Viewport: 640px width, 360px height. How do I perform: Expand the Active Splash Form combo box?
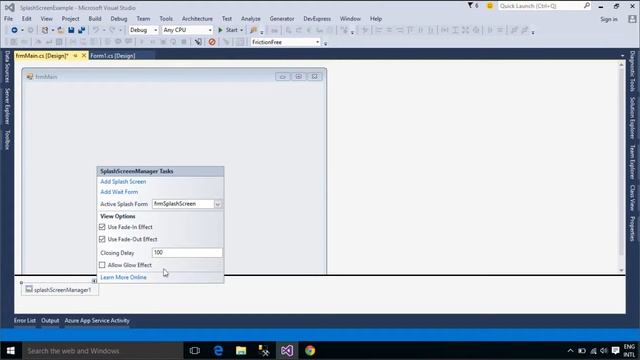[218, 204]
